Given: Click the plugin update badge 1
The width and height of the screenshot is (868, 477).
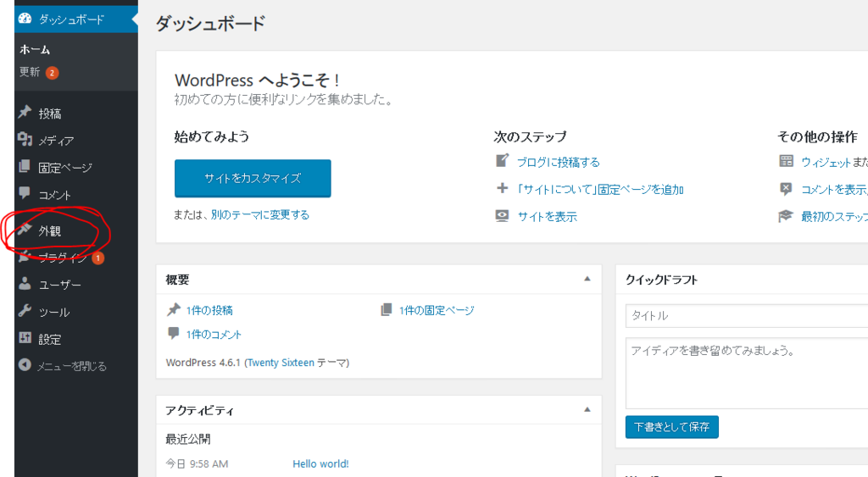Looking at the screenshot, I should click(x=98, y=258).
